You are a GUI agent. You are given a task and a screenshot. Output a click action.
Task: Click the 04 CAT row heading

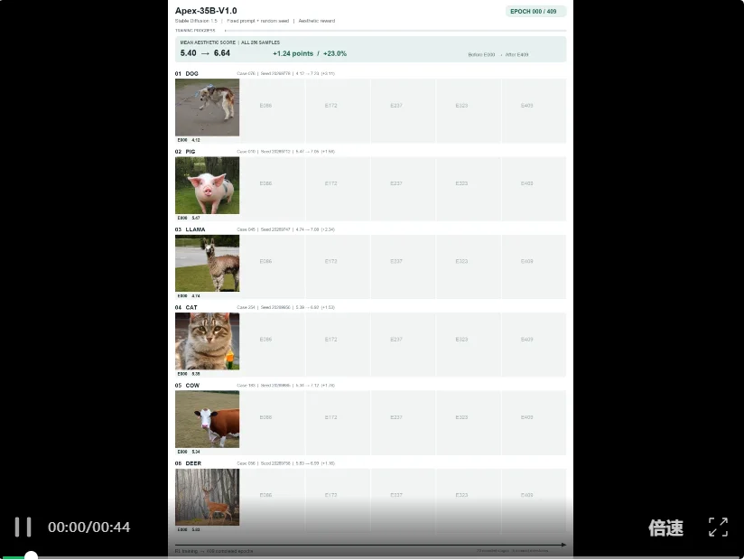coord(186,307)
